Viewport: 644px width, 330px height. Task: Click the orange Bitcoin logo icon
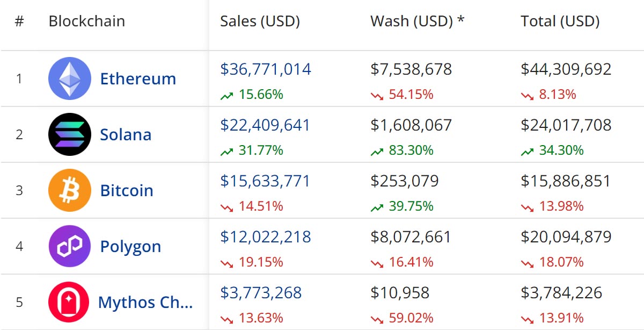coord(70,190)
